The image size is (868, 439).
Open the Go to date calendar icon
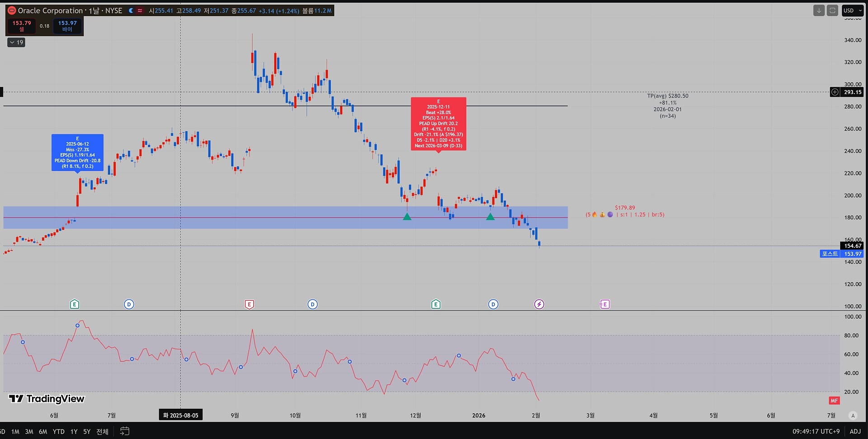pos(125,431)
